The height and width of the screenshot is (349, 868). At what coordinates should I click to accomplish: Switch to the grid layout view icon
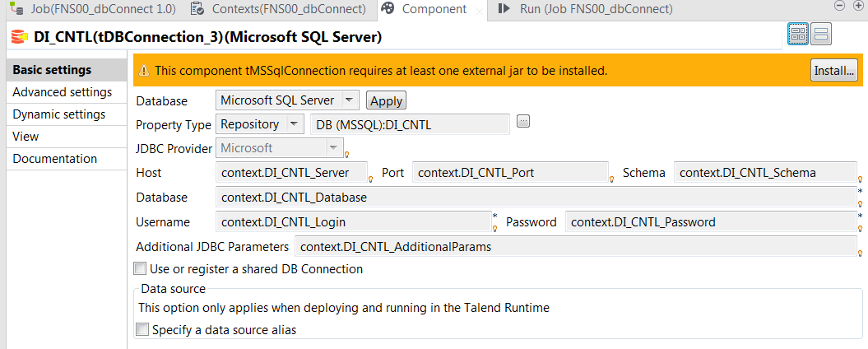798,35
